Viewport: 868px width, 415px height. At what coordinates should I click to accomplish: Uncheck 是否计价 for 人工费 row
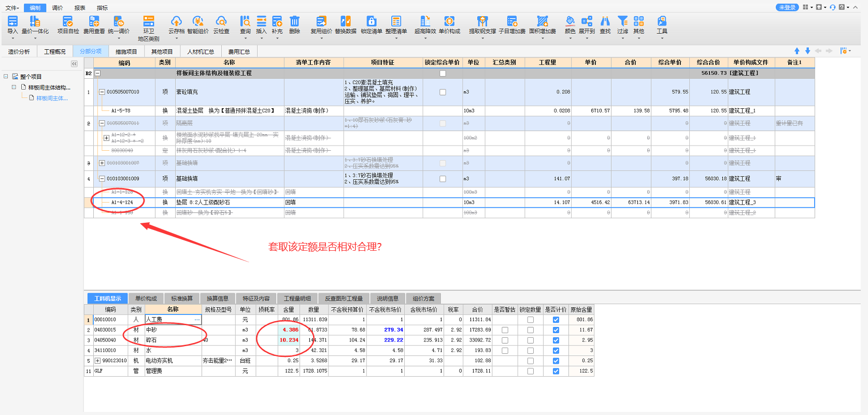pos(556,320)
